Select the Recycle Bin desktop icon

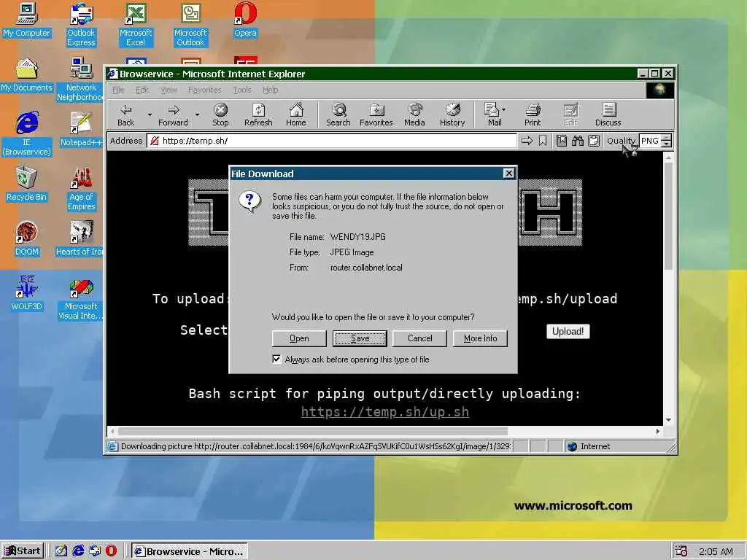coord(27,184)
